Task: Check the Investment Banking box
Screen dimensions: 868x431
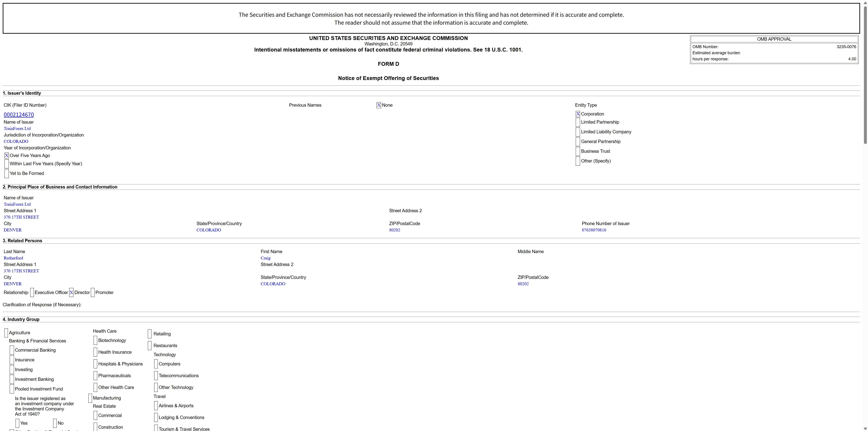Action: click(x=12, y=379)
